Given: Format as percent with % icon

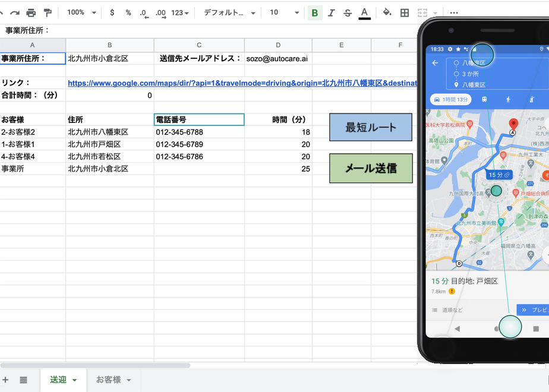Looking at the screenshot, I should pyautogui.click(x=128, y=12).
